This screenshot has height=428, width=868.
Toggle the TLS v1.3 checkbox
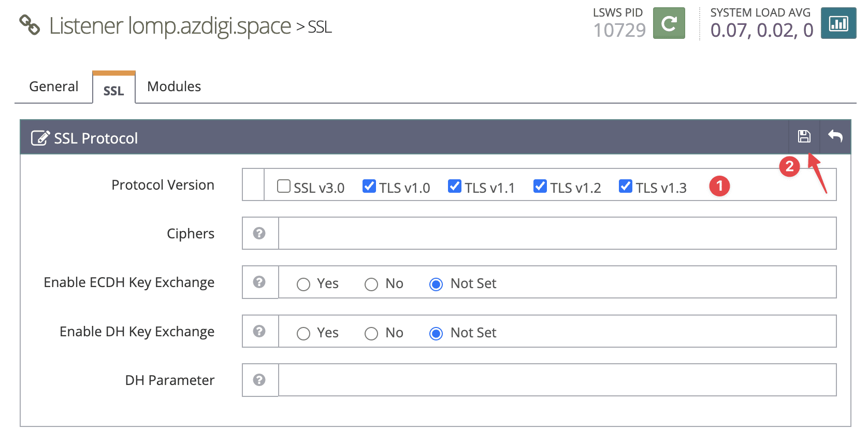[626, 186]
